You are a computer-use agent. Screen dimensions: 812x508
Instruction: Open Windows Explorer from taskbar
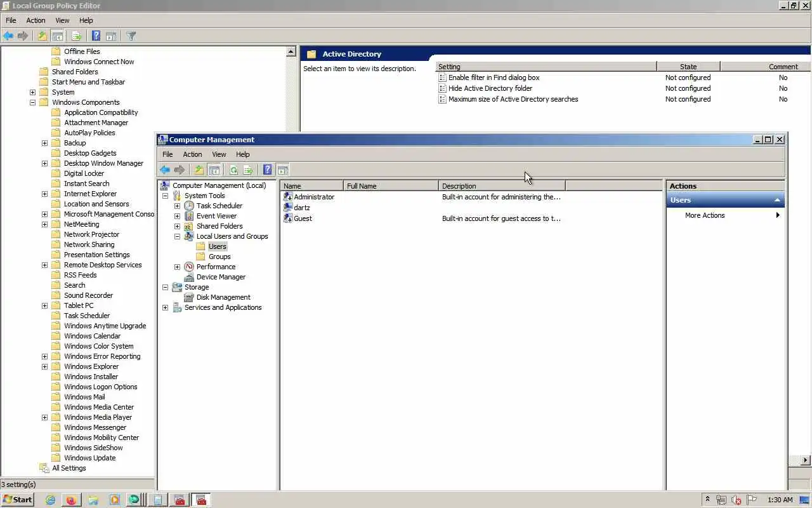click(93, 500)
